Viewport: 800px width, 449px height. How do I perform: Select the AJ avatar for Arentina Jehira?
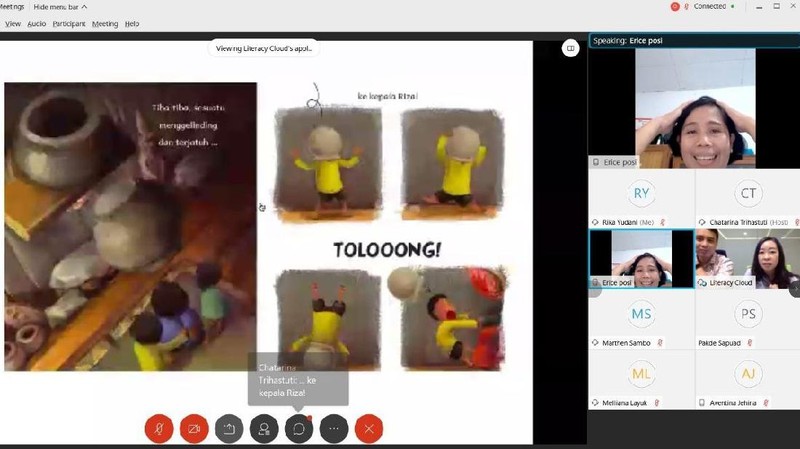coord(748,374)
